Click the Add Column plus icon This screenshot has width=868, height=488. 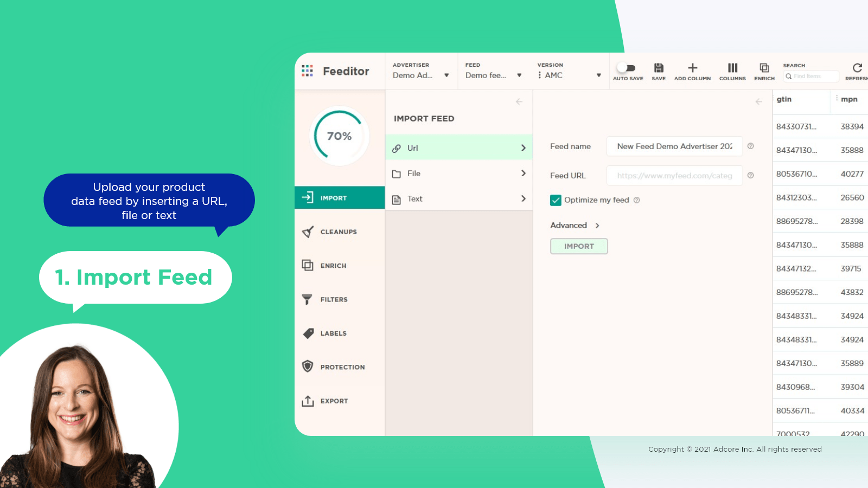[x=692, y=68]
